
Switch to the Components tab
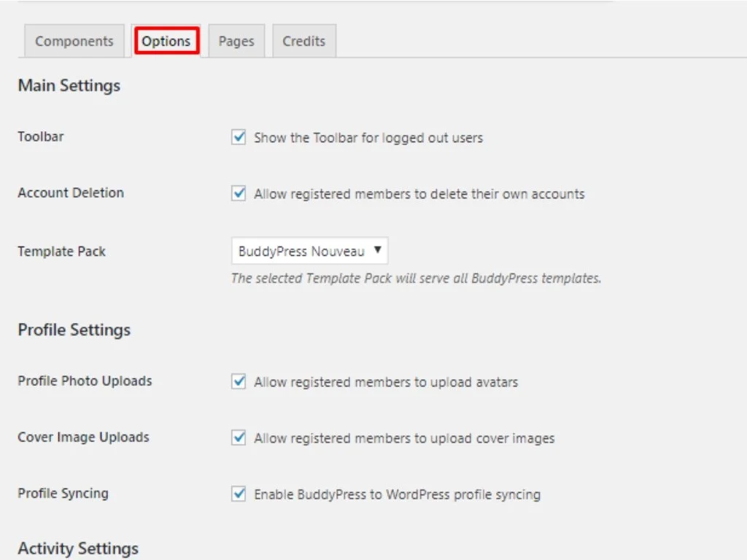click(74, 42)
